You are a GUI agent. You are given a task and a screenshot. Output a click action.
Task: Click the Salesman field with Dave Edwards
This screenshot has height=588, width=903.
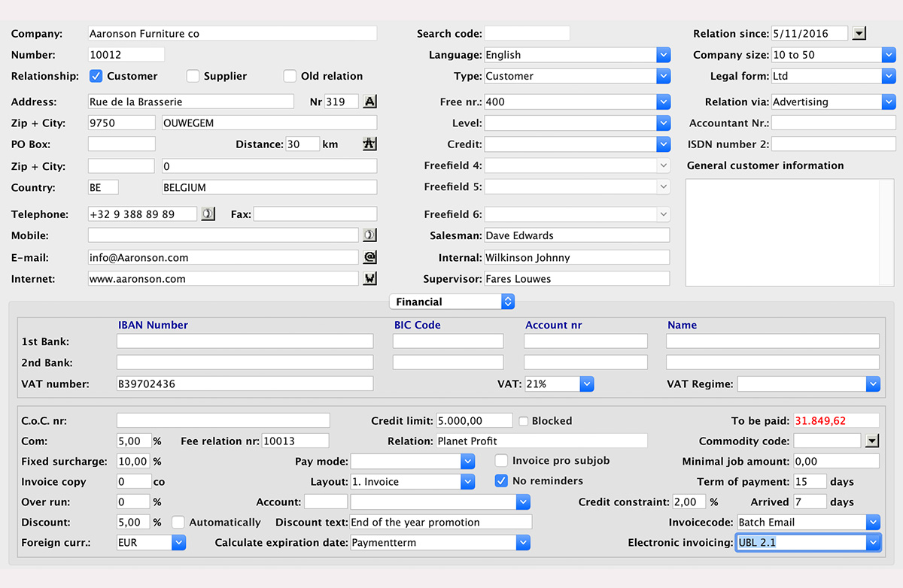click(x=576, y=235)
